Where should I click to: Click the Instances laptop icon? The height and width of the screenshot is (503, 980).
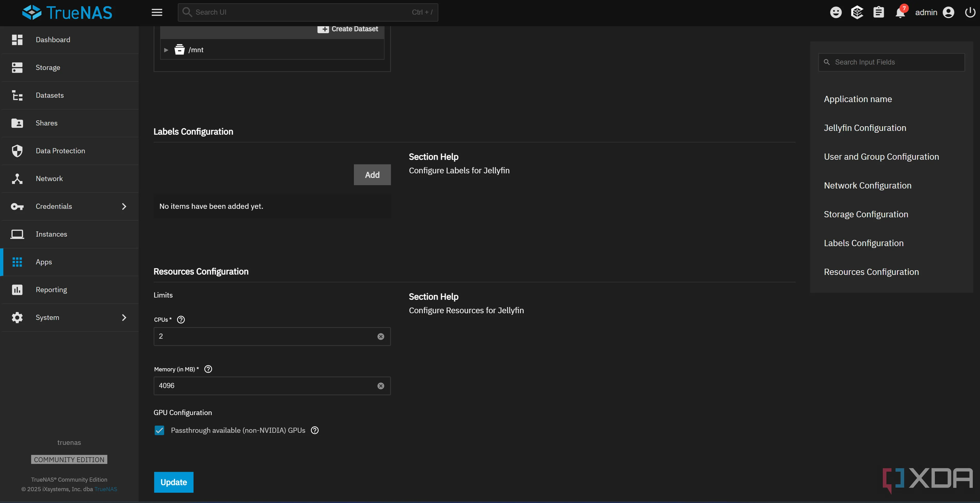[x=17, y=234]
